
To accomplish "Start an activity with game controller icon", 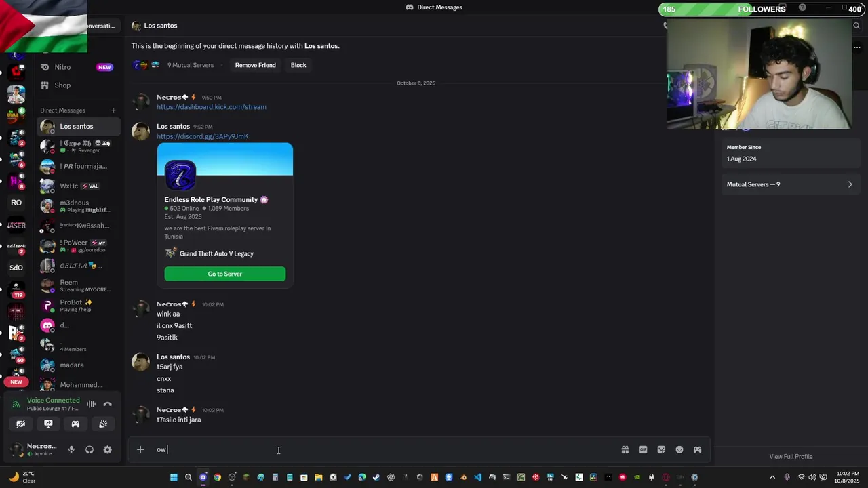I will 75,424.
